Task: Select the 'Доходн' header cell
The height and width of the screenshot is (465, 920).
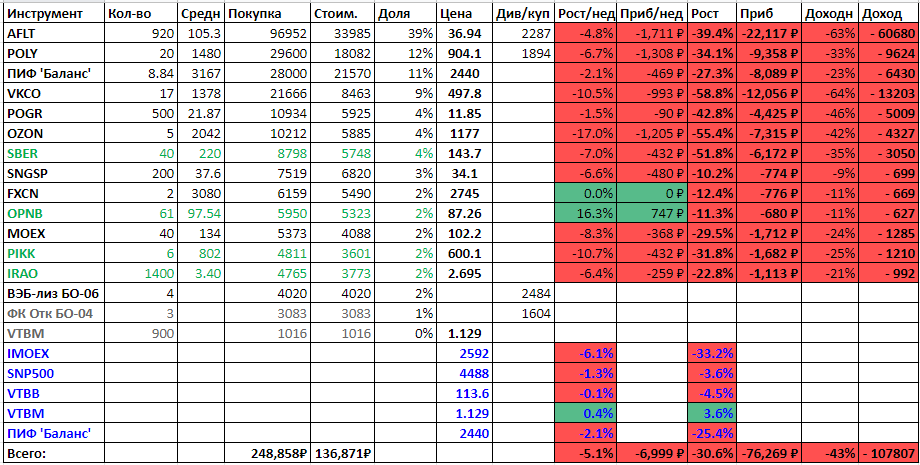Action: (830, 14)
